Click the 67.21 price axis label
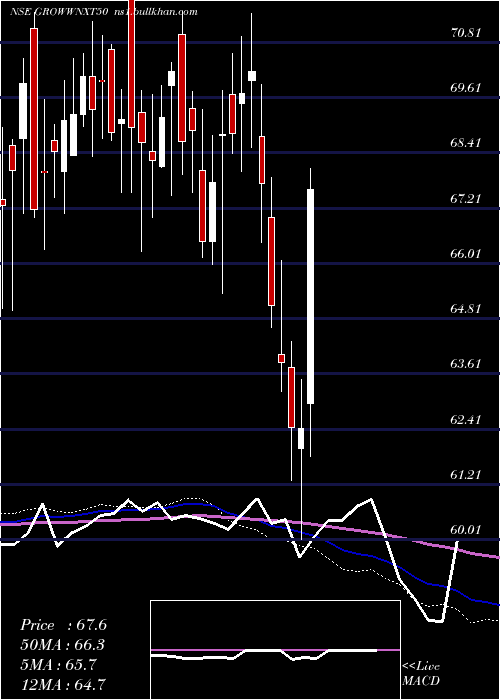This screenshot has height=700, width=500. (x=466, y=198)
